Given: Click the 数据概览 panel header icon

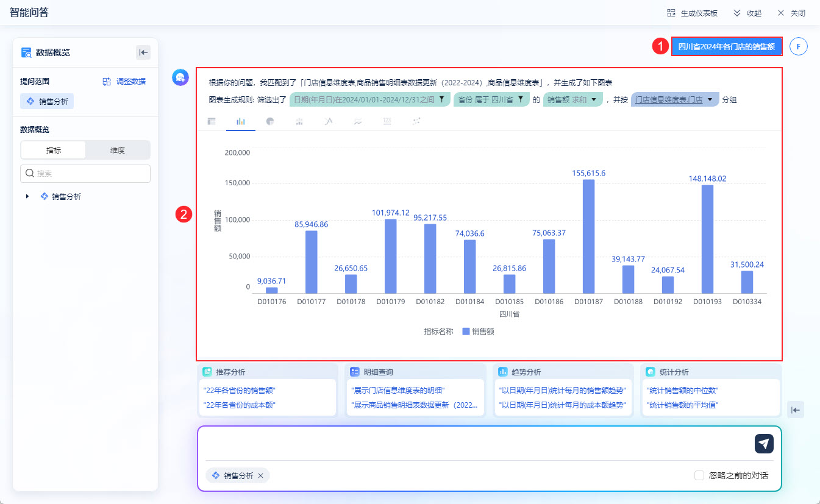Looking at the screenshot, I should 26,52.
